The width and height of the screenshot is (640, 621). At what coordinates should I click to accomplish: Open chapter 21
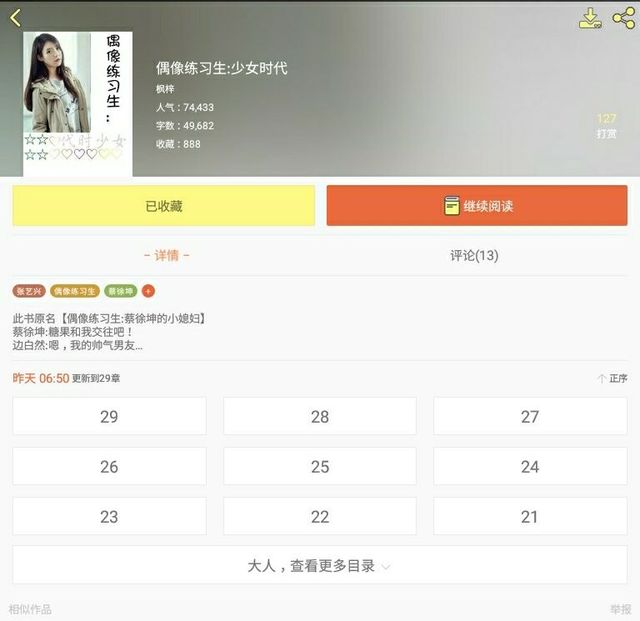point(530,516)
